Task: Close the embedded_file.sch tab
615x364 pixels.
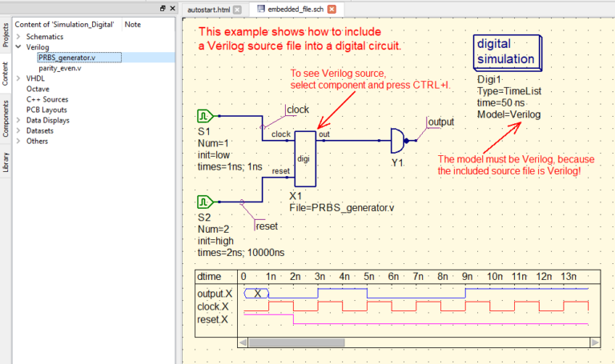Action: [332, 10]
